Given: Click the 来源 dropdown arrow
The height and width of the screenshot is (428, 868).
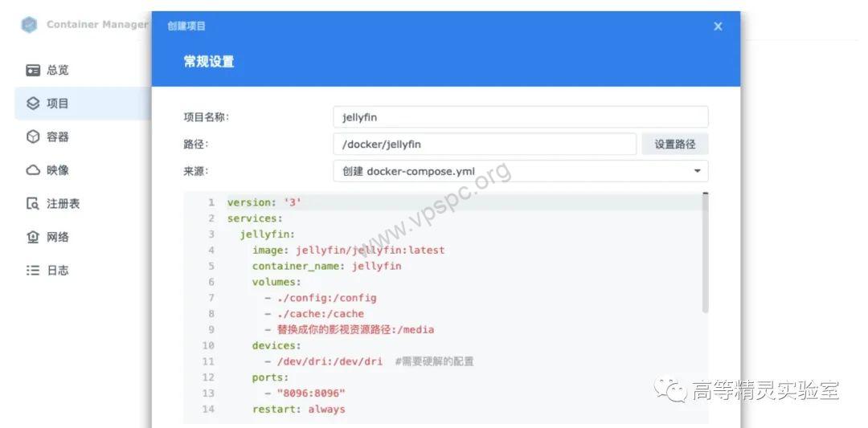Looking at the screenshot, I should coord(698,171).
